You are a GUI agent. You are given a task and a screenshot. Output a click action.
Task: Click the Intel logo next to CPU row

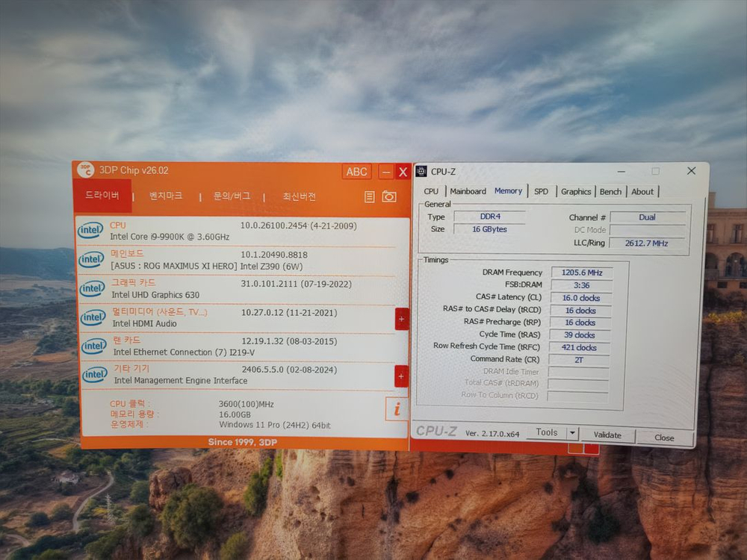[x=90, y=231]
